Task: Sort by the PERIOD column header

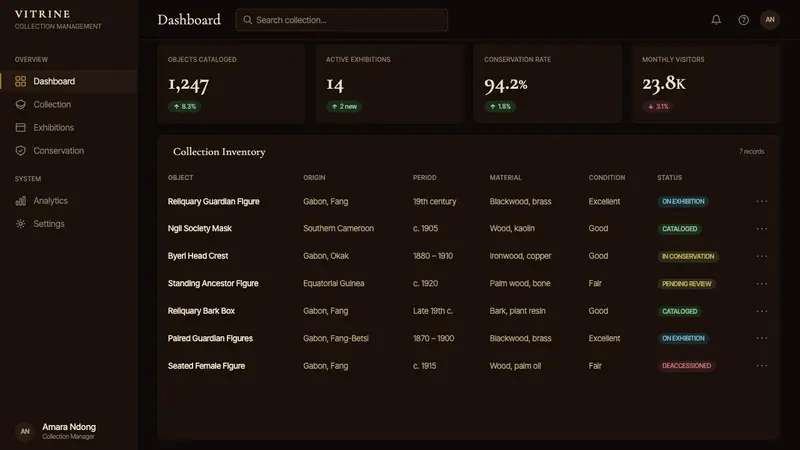Action: click(424, 178)
